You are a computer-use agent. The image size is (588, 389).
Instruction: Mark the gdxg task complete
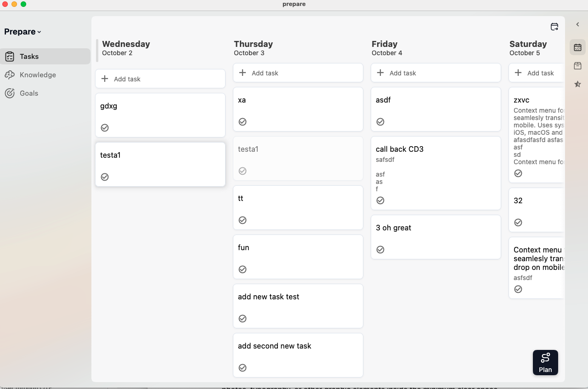tap(105, 128)
